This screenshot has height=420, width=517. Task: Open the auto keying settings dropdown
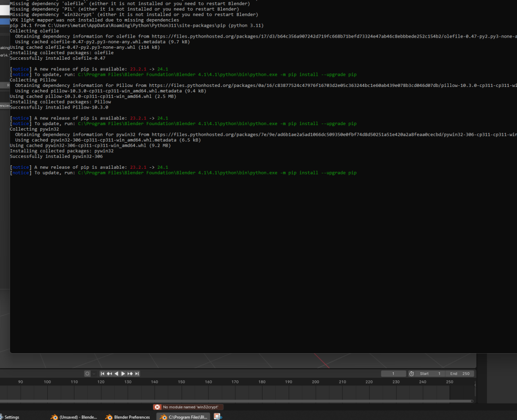(94, 373)
